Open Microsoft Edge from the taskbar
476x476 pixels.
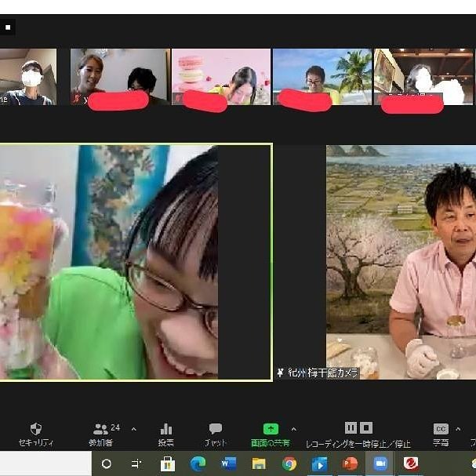pos(198,463)
